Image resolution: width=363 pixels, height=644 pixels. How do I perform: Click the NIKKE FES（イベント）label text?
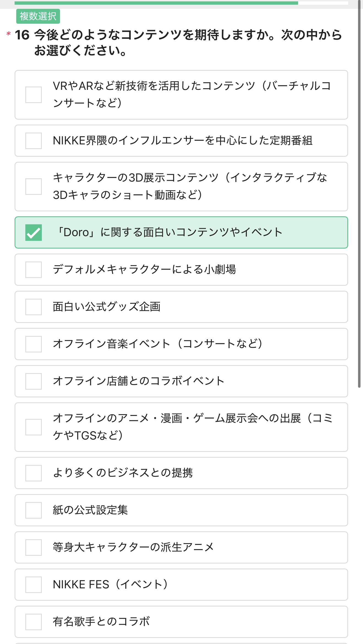110,584
